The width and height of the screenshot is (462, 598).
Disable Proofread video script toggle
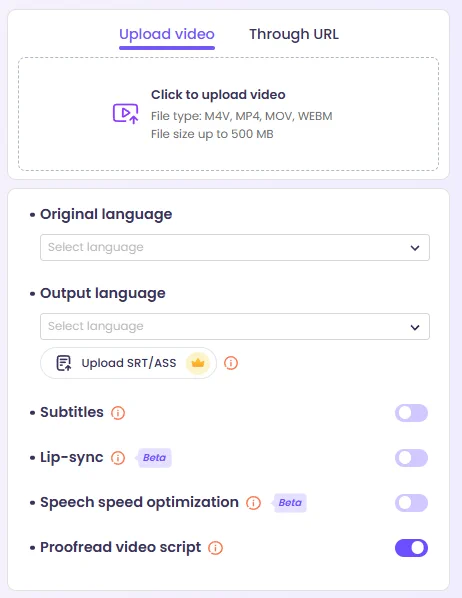[411, 548]
